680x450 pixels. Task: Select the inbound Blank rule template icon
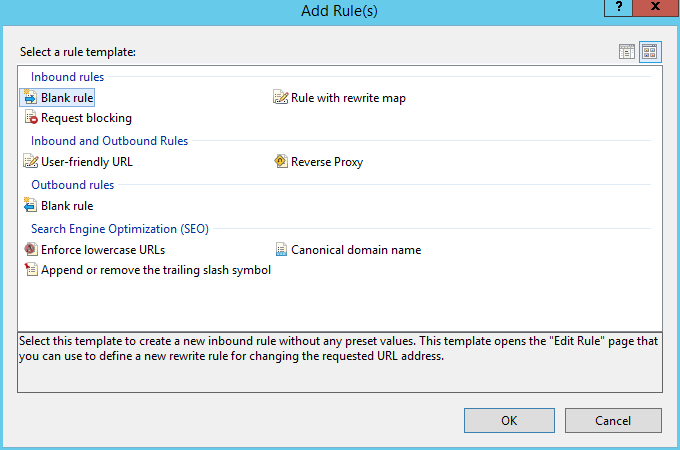click(29, 98)
